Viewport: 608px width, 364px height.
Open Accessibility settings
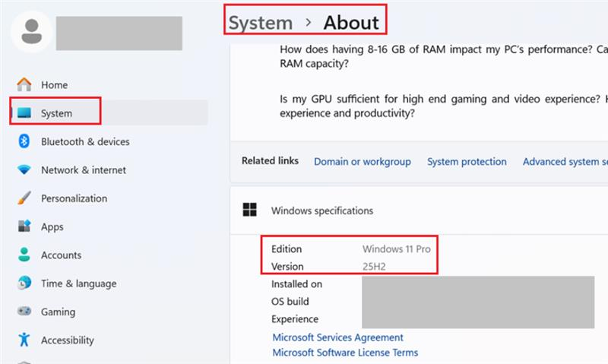tap(68, 340)
